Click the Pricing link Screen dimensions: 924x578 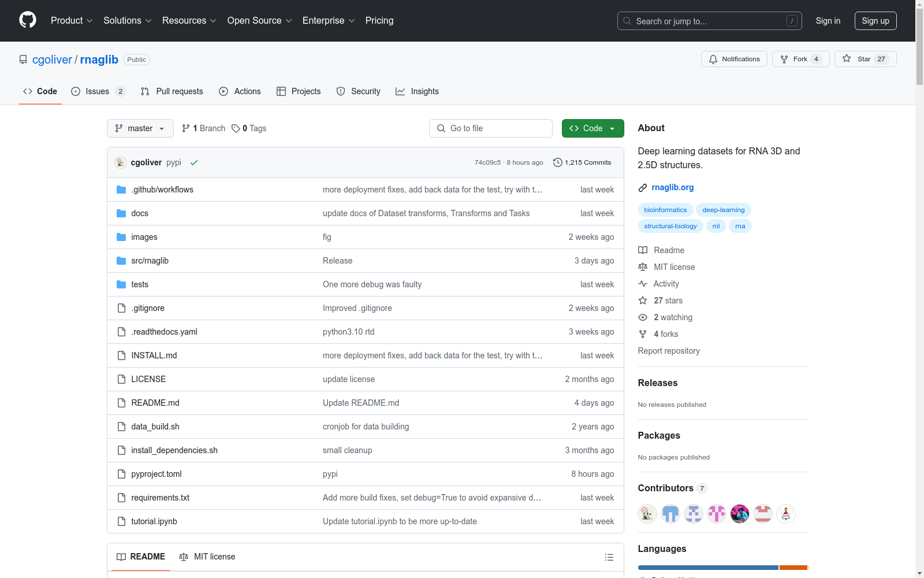(379, 21)
